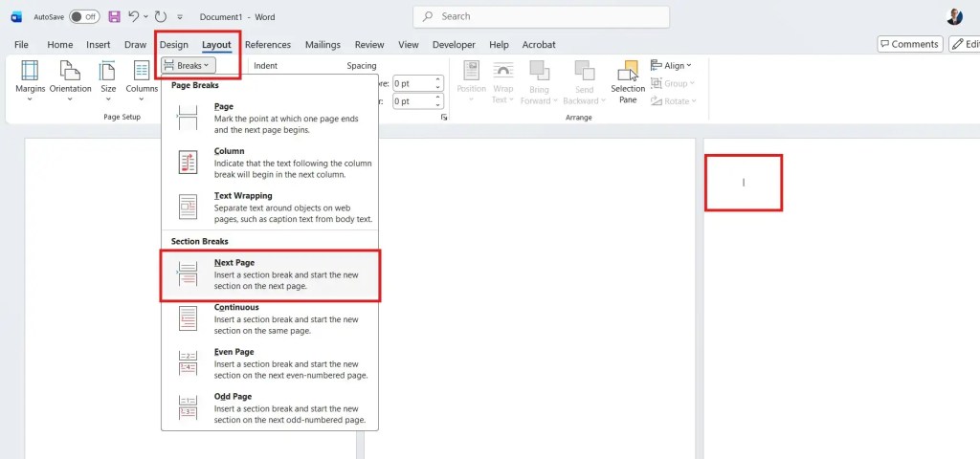Click the Column break icon
980x459 pixels.
[188, 163]
